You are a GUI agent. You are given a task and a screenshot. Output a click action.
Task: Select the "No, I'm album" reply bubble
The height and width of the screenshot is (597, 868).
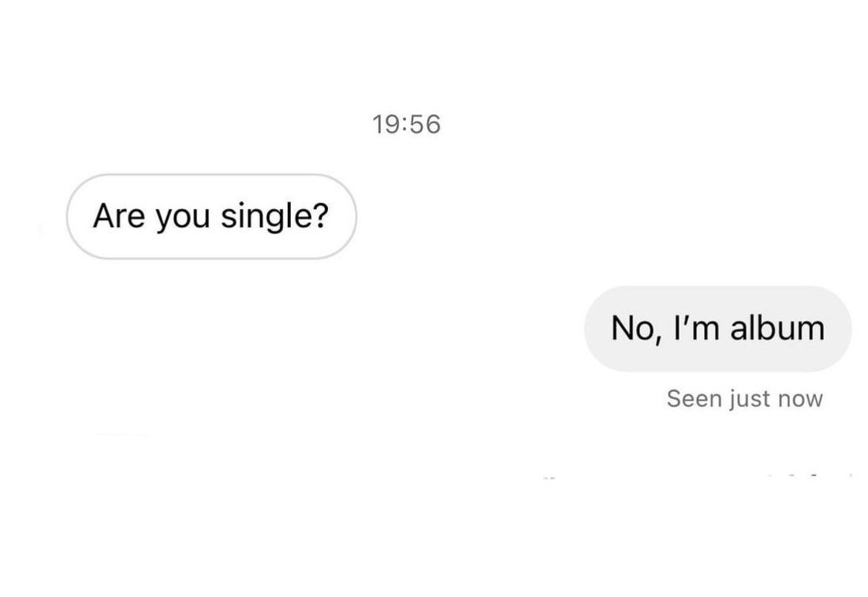717,328
